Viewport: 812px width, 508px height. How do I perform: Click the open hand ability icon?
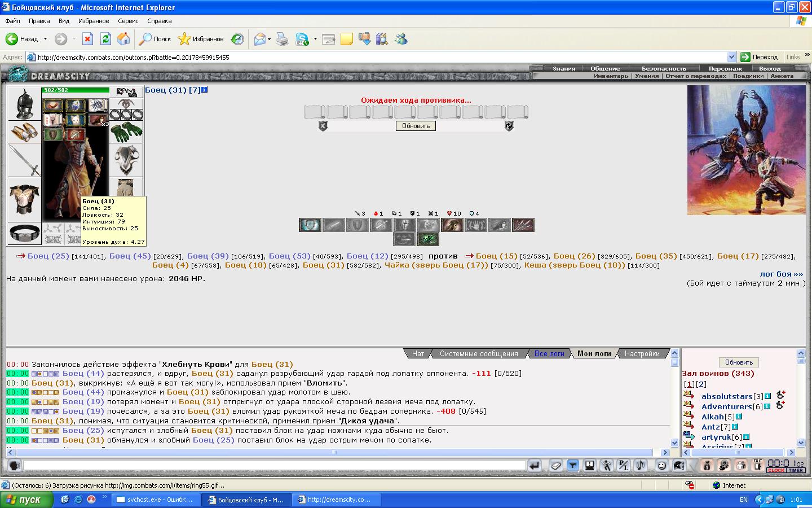tap(476, 225)
